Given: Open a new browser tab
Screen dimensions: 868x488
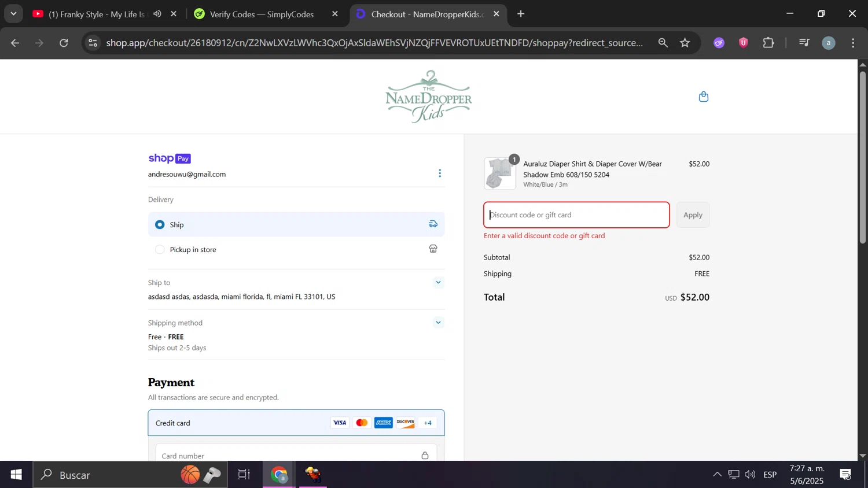Looking at the screenshot, I should coord(521,14).
